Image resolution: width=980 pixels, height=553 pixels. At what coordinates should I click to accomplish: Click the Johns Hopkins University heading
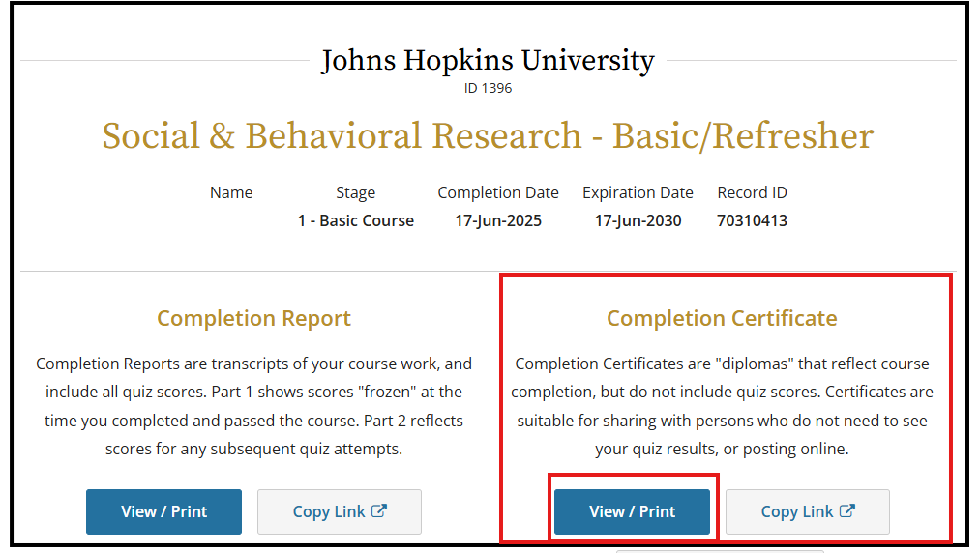488,61
